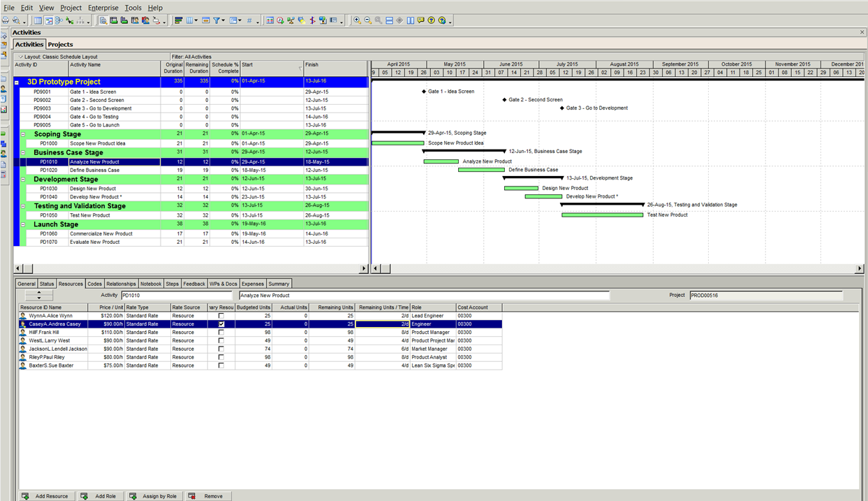Check Primary Resource for Lendell Jackson

point(221,349)
